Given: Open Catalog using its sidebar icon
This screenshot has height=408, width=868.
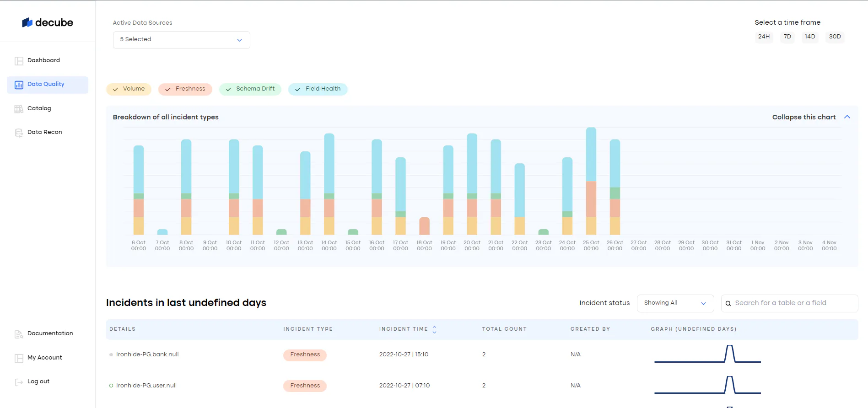Looking at the screenshot, I should tap(19, 109).
